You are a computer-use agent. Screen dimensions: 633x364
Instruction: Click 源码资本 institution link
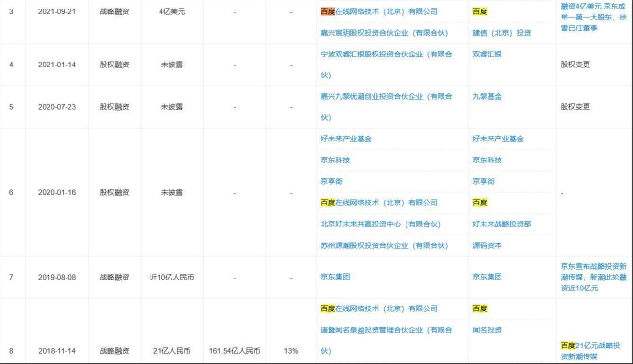(x=487, y=245)
